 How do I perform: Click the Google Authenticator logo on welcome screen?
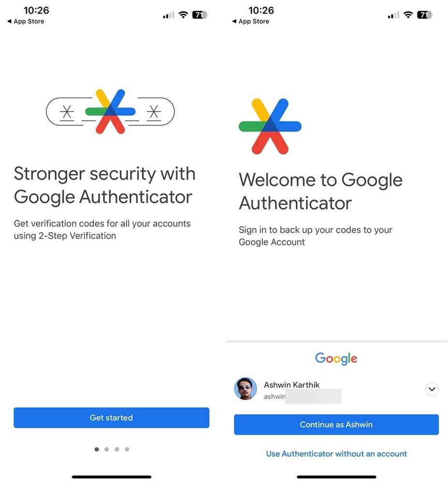pyautogui.click(x=269, y=126)
